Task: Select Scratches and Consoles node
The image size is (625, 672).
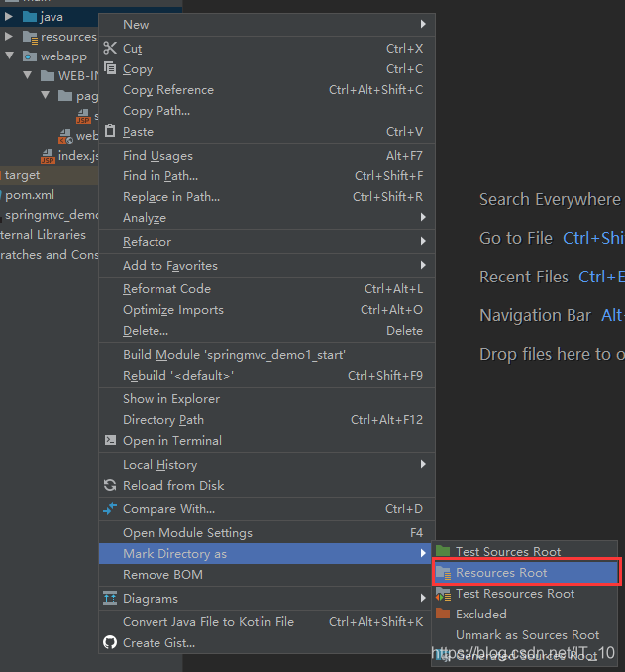Action: (x=50, y=254)
